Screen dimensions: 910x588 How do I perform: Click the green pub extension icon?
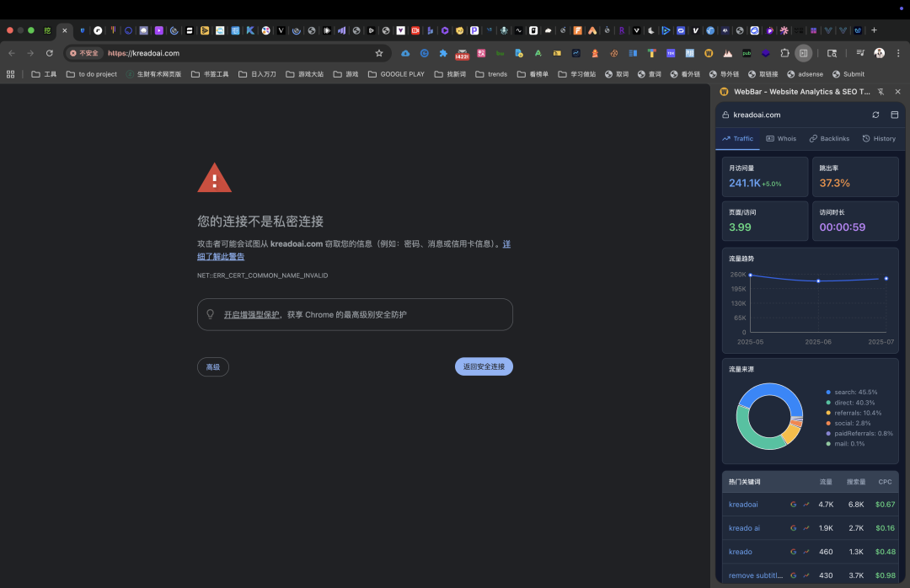[x=747, y=53]
